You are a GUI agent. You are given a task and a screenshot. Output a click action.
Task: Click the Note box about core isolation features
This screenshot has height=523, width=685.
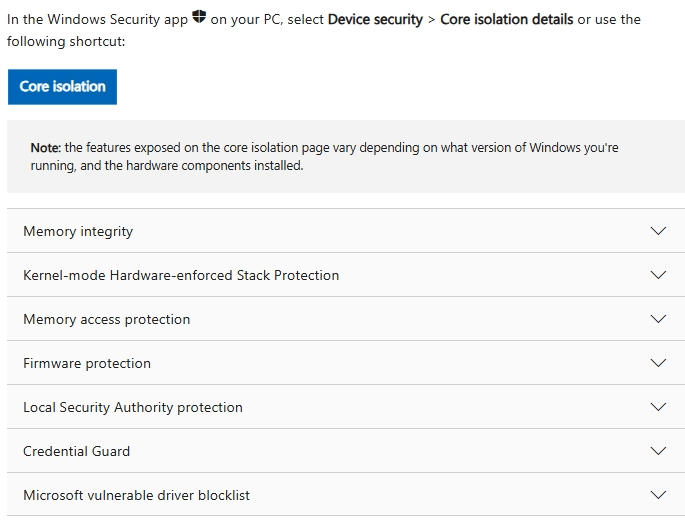[345, 157]
